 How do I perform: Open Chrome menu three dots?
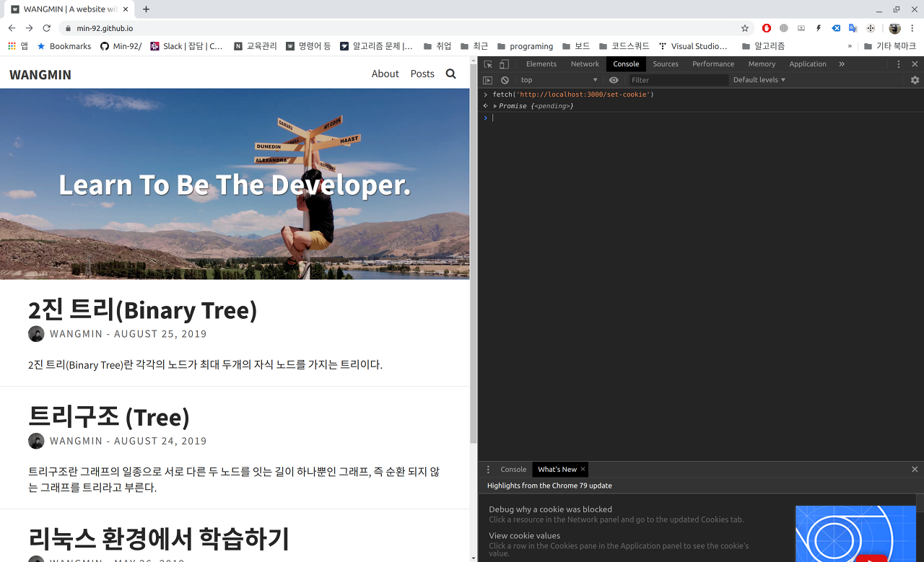pyautogui.click(x=912, y=28)
